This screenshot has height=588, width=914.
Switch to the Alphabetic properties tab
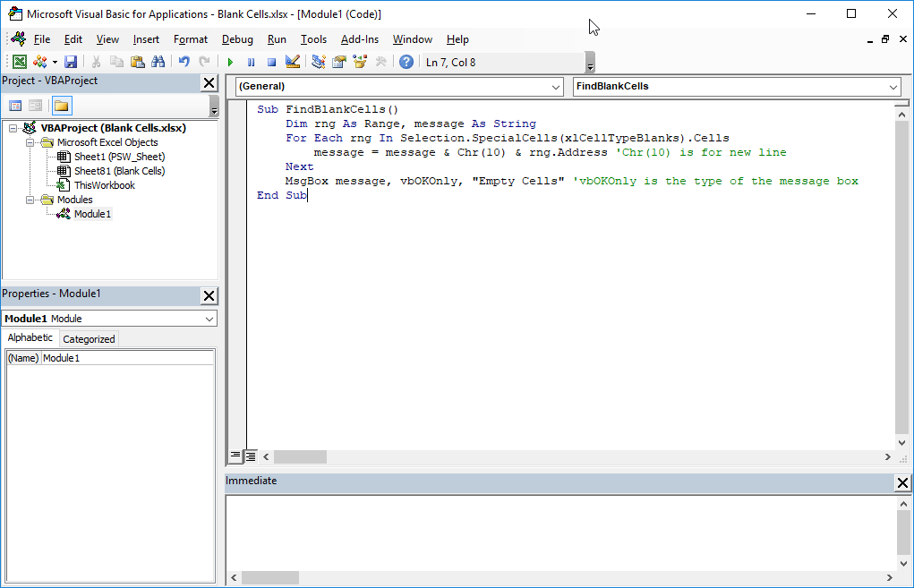[30, 338]
